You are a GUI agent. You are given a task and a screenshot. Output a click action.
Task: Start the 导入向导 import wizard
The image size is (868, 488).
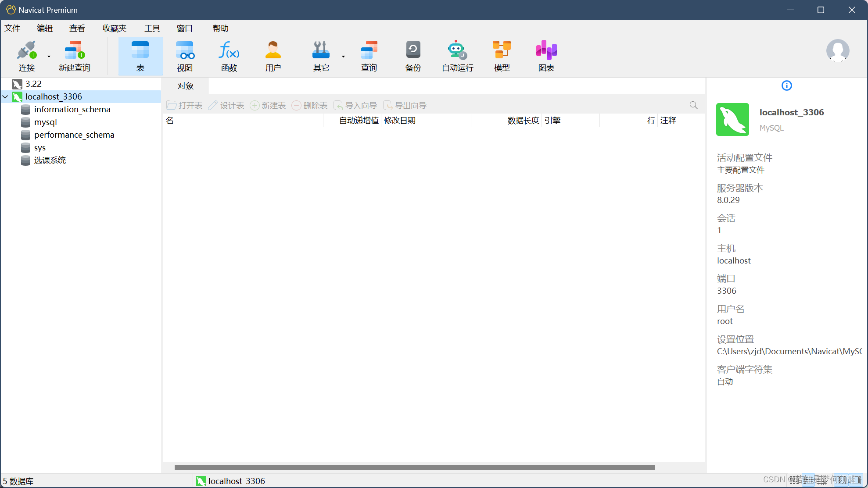355,105
